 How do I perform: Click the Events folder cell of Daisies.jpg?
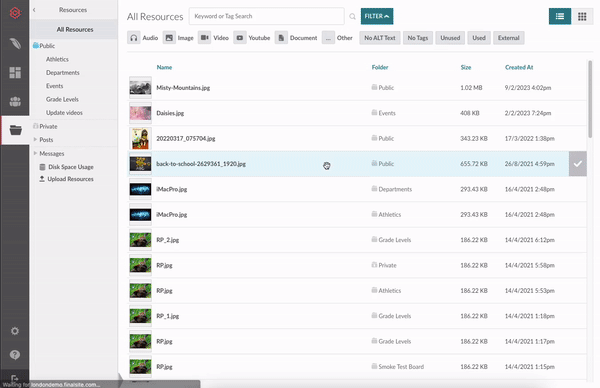383,113
